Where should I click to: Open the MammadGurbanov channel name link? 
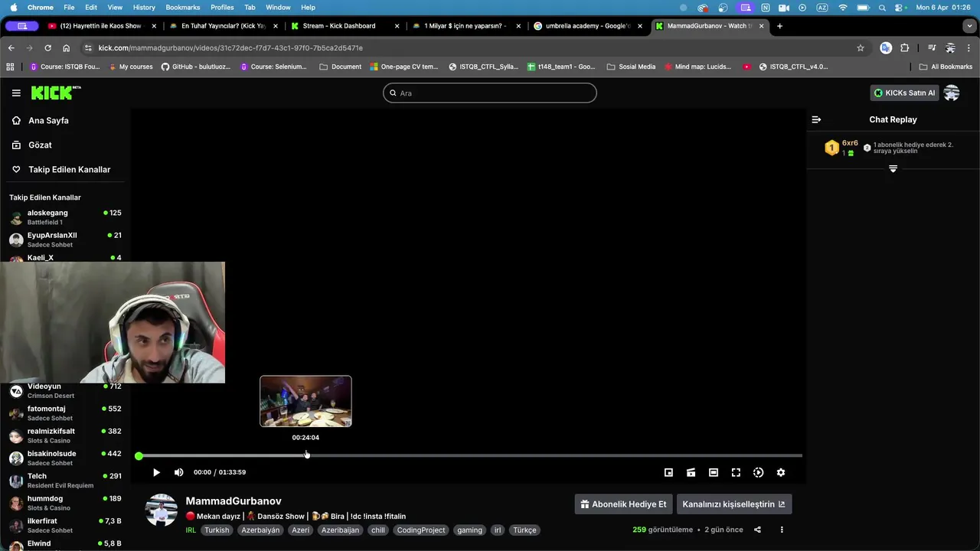click(234, 500)
